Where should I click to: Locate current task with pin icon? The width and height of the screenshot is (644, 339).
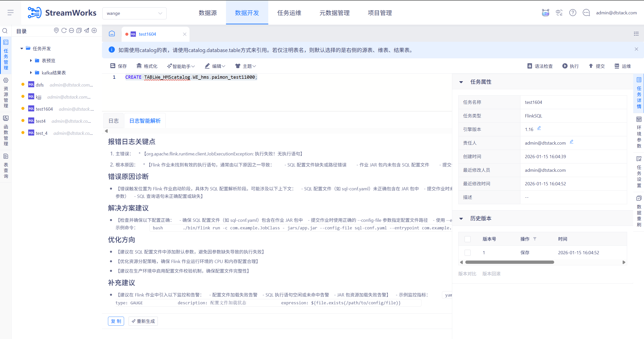56,30
